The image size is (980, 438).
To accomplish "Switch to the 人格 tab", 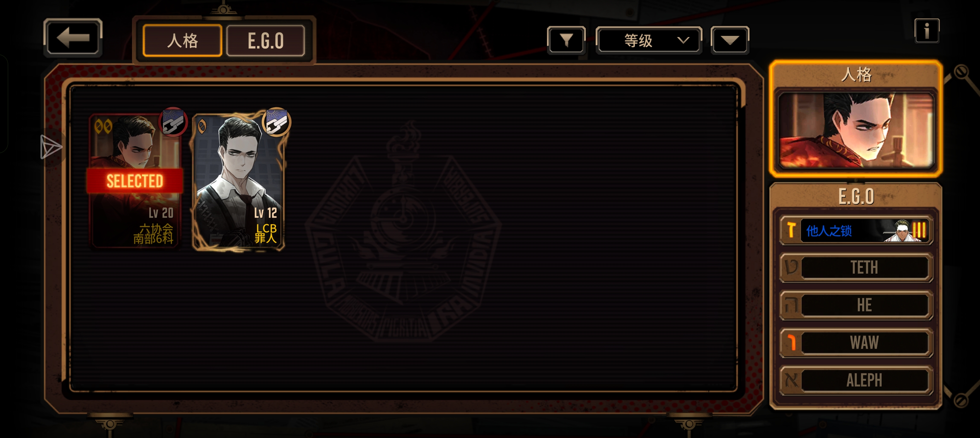I will (x=182, y=41).
